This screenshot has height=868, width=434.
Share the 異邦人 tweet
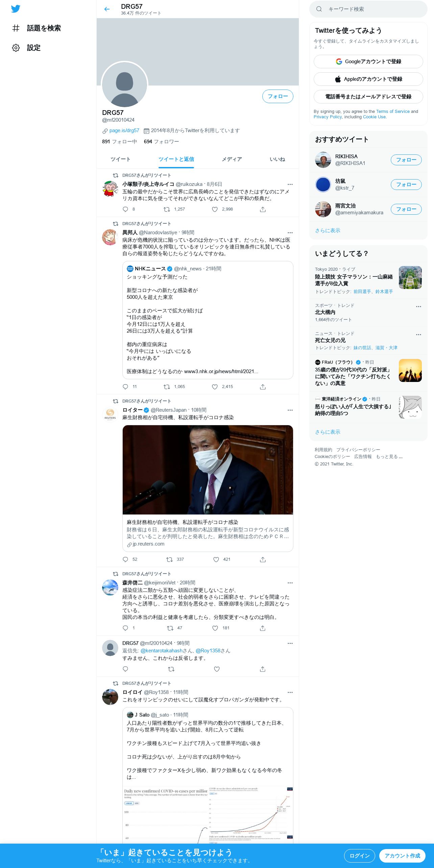263,387
